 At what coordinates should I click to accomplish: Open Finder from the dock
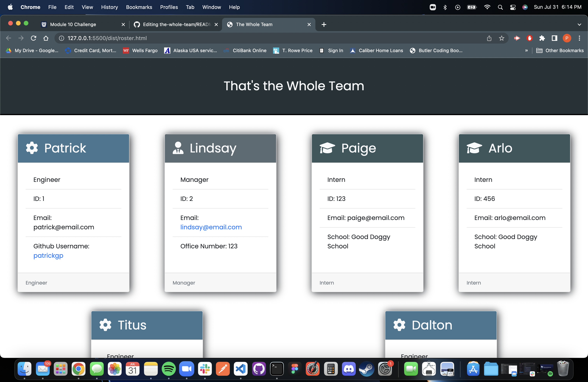pyautogui.click(x=24, y=369)
